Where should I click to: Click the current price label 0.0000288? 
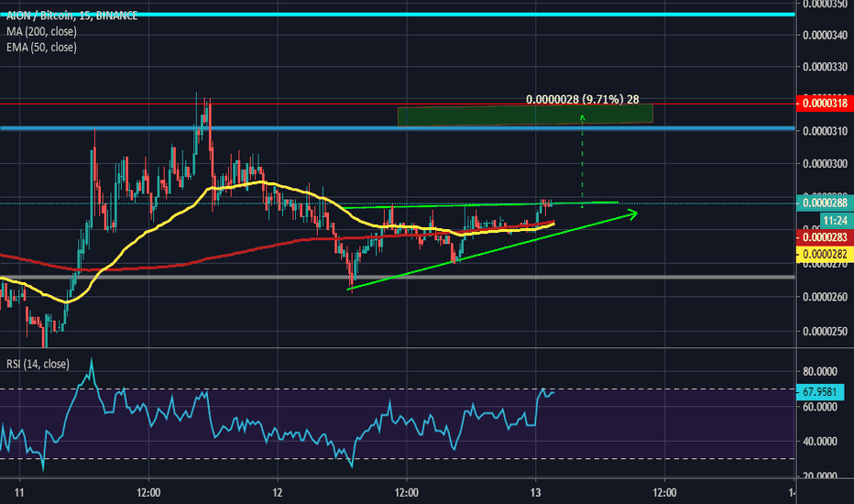(825, 203)
